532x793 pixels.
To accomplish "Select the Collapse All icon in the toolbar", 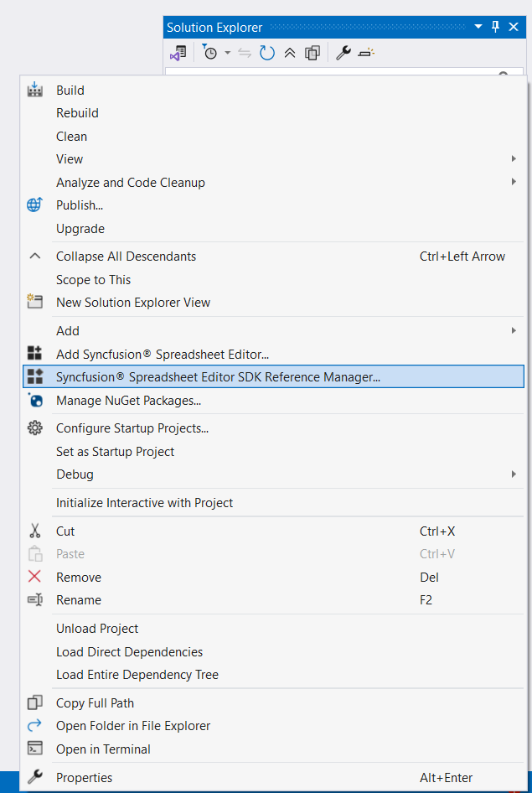I will pos(288,52).
